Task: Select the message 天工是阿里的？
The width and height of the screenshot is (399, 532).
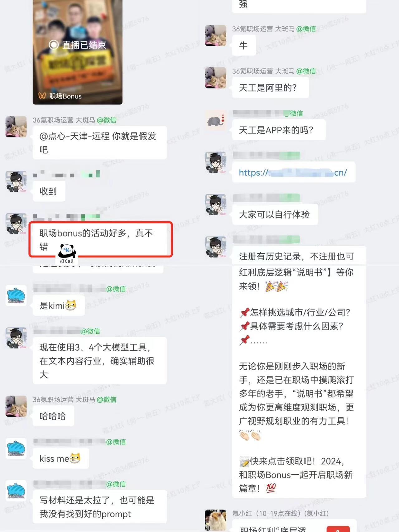Action: pyautogui.click(x=271, y=88)
